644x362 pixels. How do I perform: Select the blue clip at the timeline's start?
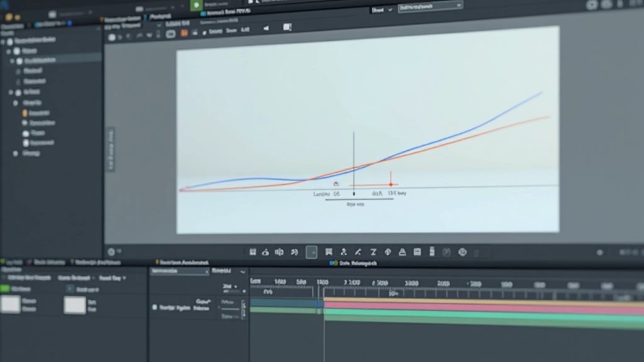(284, 303)
